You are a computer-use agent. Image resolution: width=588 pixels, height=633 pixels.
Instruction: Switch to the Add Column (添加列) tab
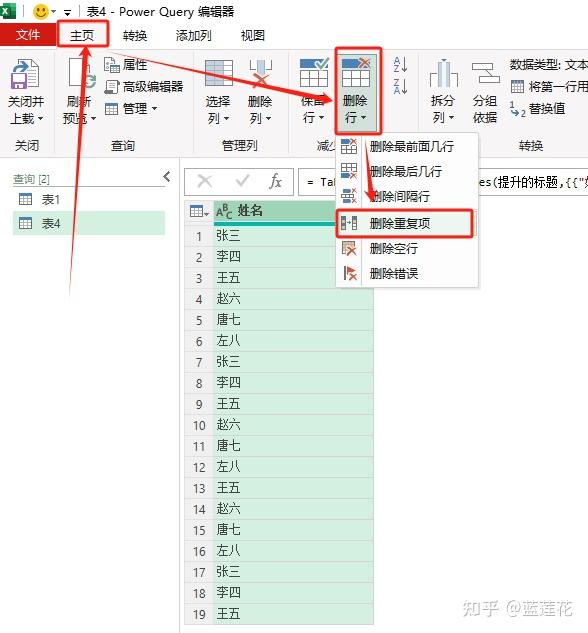coord(193,36)
